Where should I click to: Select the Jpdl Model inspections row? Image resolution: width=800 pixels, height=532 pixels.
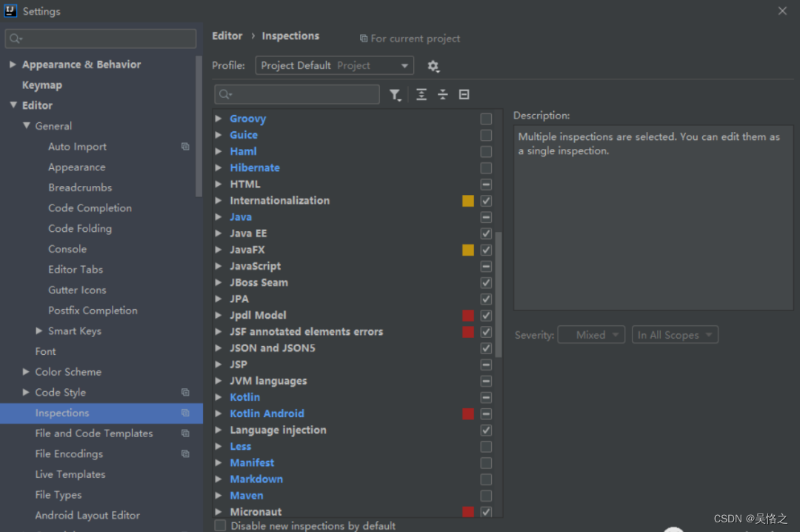(x=353, y=316)
